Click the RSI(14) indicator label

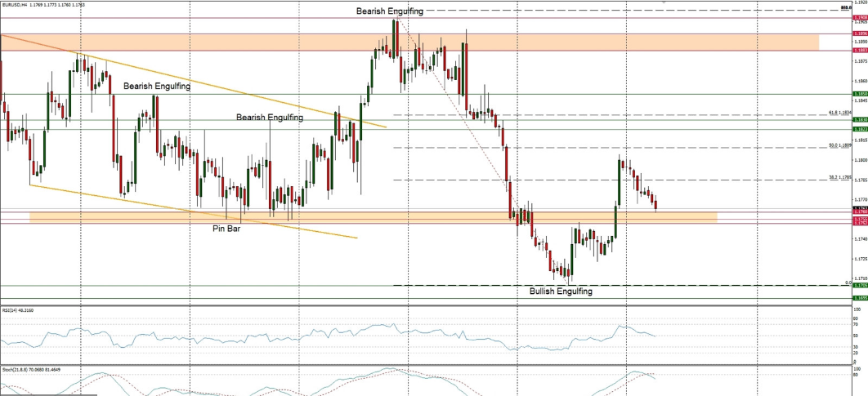(20, 310)
